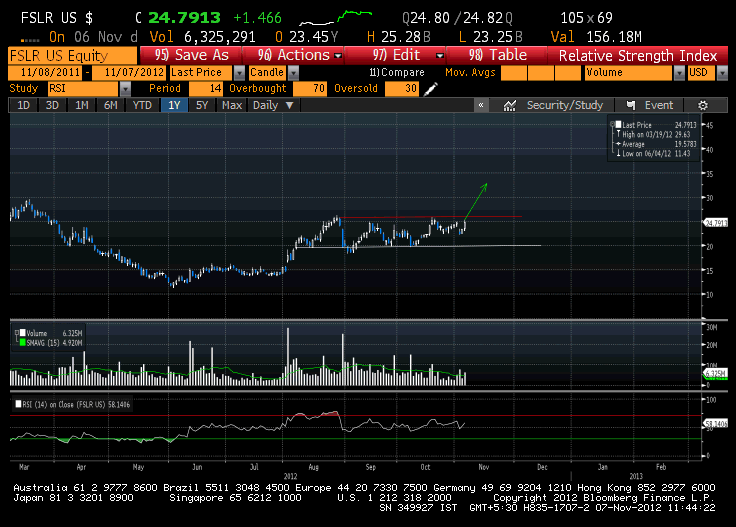Click the Event flag icon
This screenshot has height=527, width=736.
point(631,105)
